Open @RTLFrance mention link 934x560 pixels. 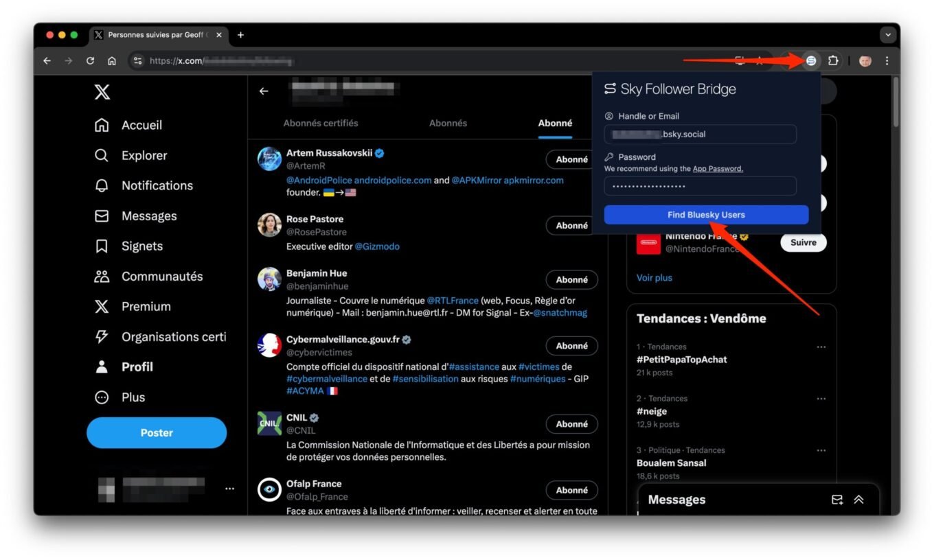(x=454, y=301)
